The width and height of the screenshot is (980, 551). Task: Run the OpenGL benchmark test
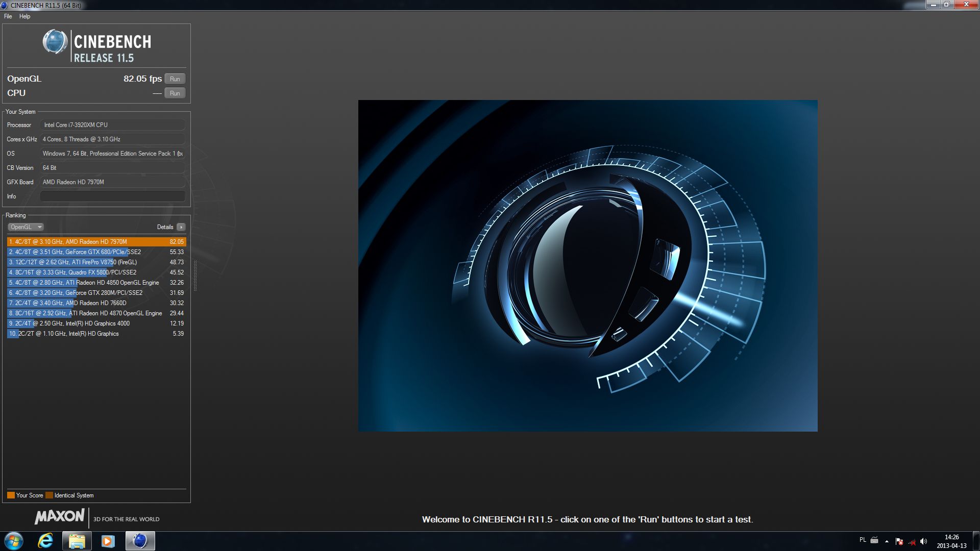175,79
